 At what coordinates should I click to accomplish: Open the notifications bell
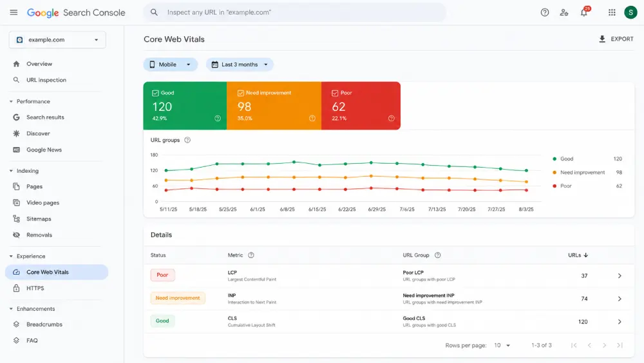click(x=583, y=12)
